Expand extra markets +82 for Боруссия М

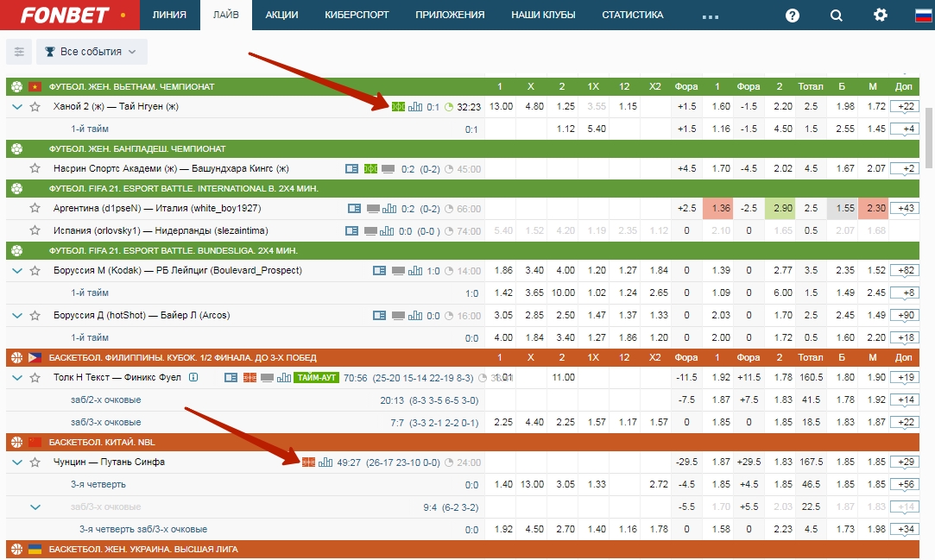click(905, 270)
